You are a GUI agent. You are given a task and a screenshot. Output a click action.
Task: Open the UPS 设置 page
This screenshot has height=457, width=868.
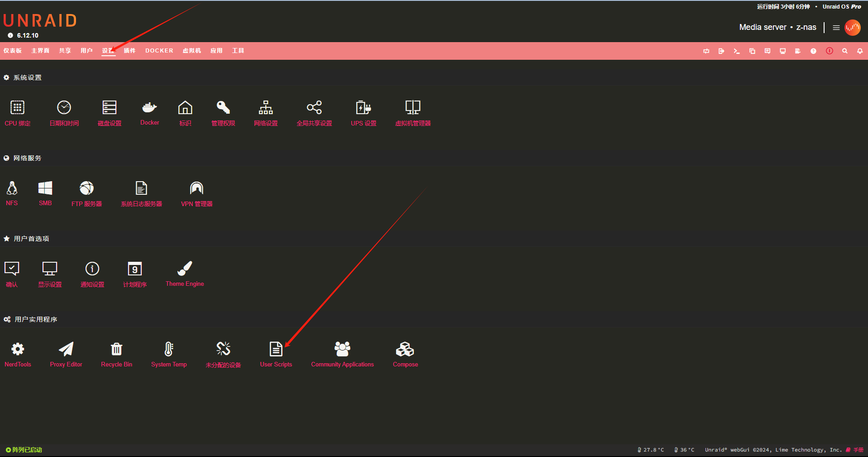pos(363,113)
